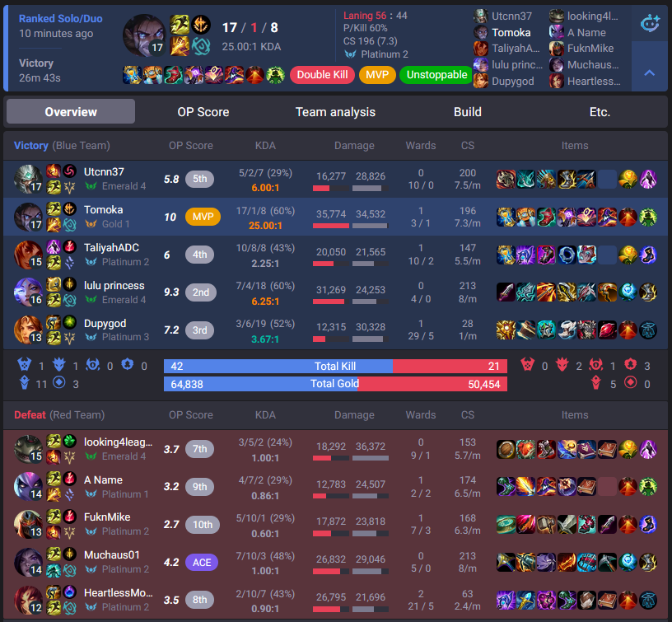Click first item icon in Tomoka's scoreboard row
The width and height of the screenshot is (672, 622).
pyautogui.click(x=506, y=217)
